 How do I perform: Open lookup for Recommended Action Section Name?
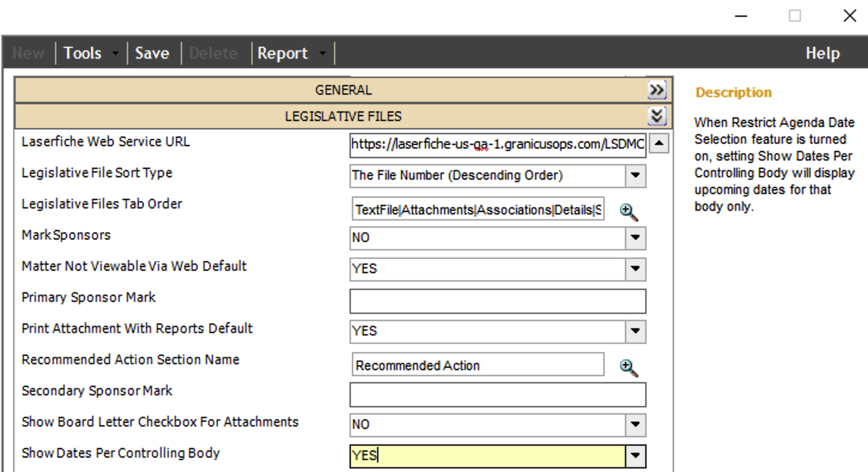(629, 368)
